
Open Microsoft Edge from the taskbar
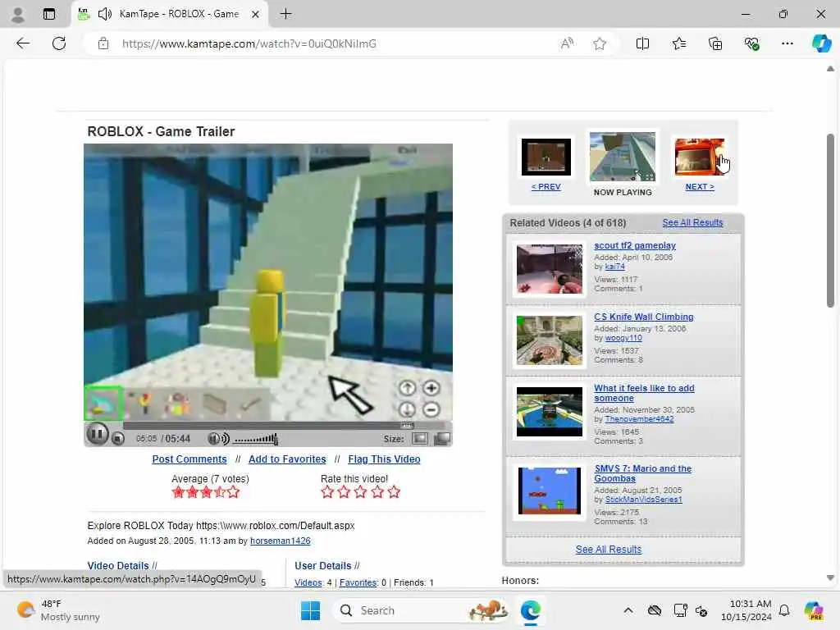[x=531, y=610]
